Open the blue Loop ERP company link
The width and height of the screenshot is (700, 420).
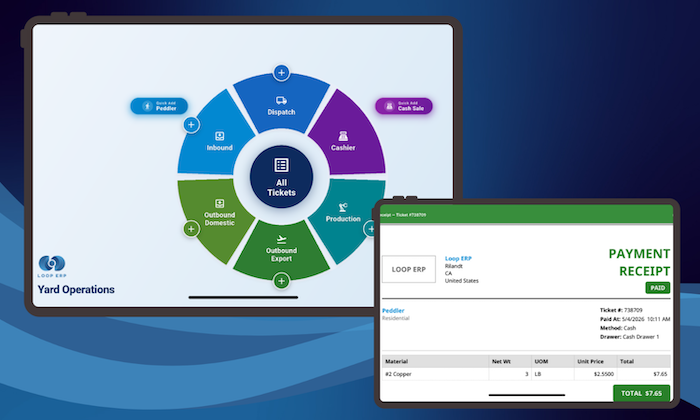(x=458, y=258)
